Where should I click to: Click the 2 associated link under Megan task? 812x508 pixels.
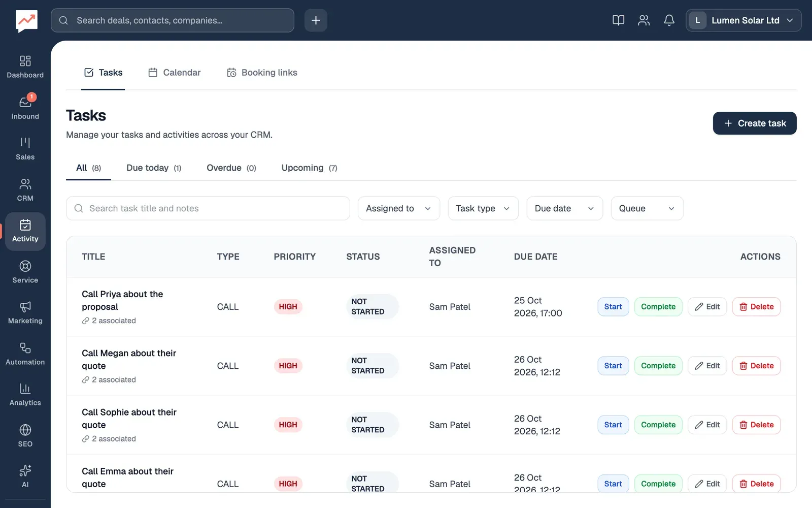(109, 379)
